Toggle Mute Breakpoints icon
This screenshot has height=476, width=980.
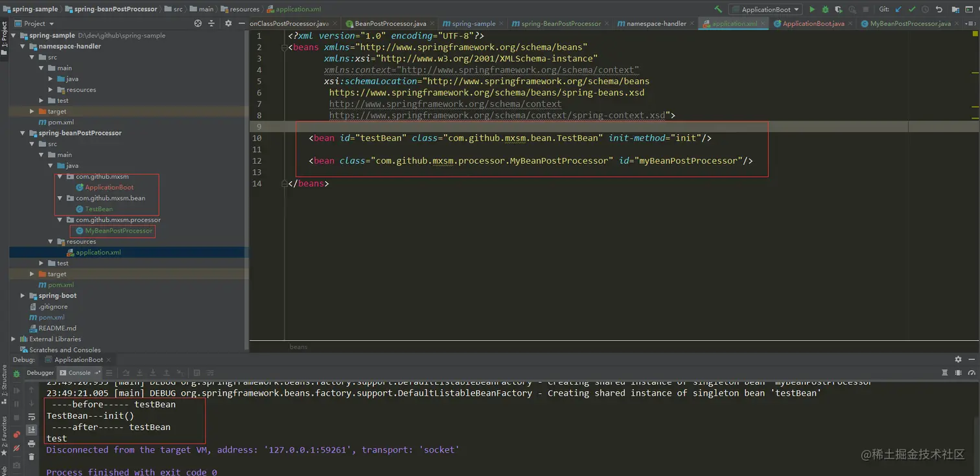pyautogui.click(x=17, y=448)
